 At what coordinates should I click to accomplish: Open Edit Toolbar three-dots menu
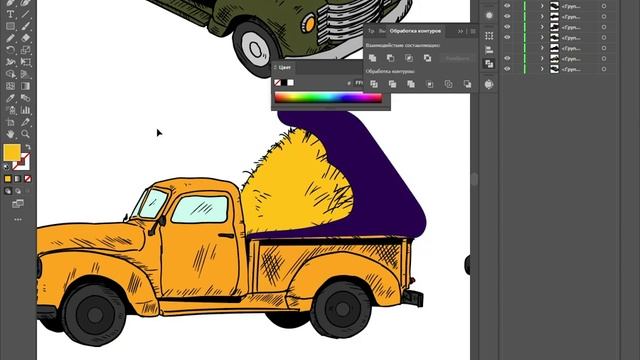(18, 220)
